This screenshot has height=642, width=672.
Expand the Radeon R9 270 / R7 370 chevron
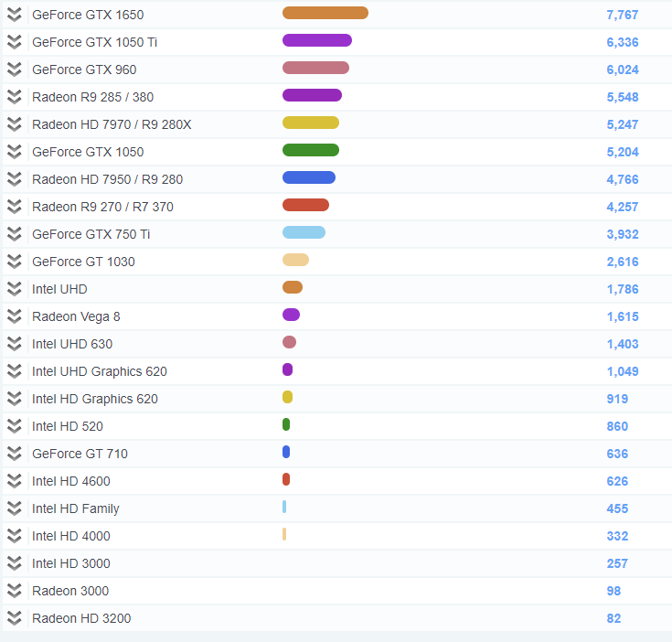tap(14, 207)
